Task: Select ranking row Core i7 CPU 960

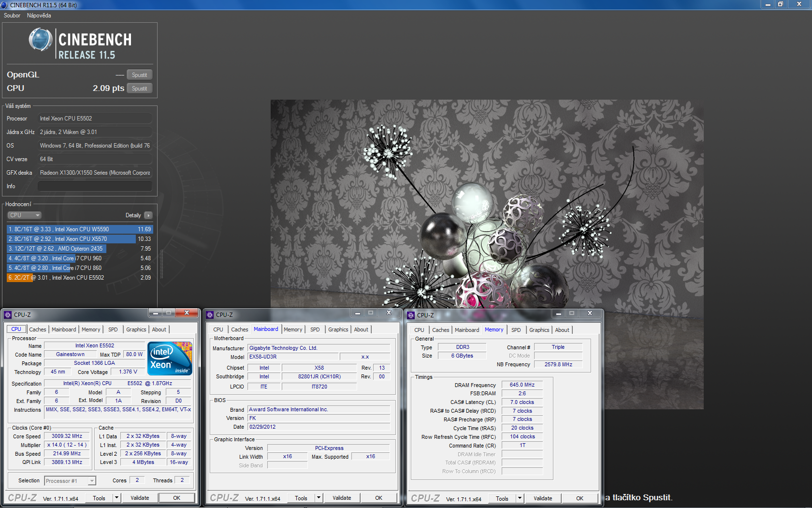Action: tap(80, 258)
